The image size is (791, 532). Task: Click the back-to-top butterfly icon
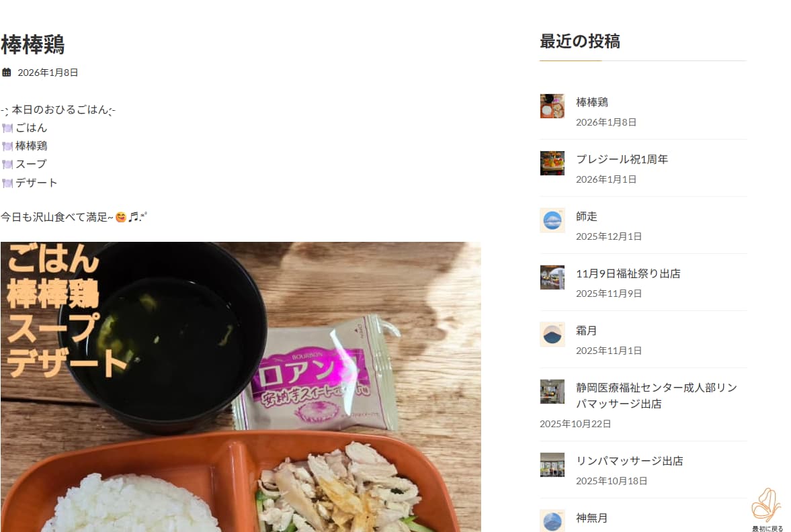pos(766,505)
